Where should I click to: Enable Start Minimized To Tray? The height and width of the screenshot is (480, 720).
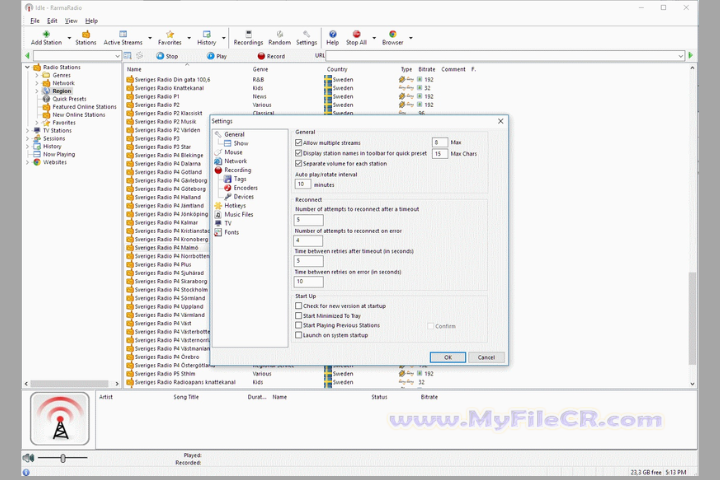[298, 316]
